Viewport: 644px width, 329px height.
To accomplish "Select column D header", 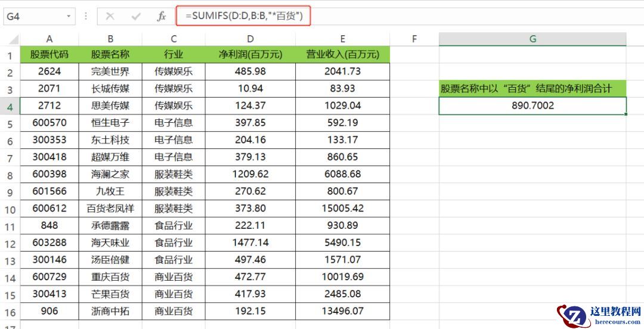I will (x=250, y=39).
